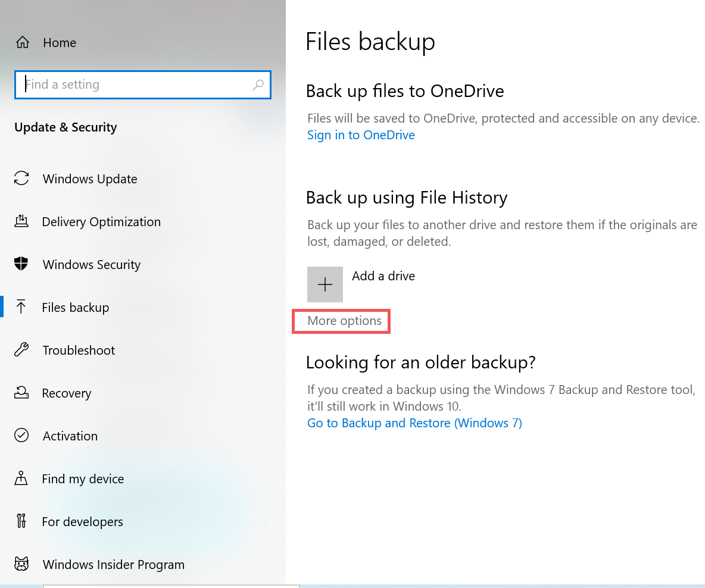
Task: Click Back up files to OneDrive heading
Action: [405, 91]
